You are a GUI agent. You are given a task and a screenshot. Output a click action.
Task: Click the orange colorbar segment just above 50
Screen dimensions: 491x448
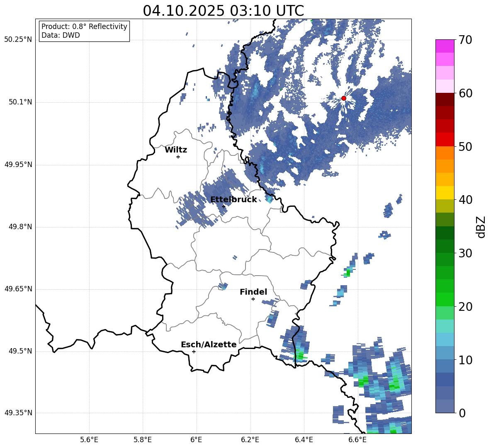pos(445,153)
